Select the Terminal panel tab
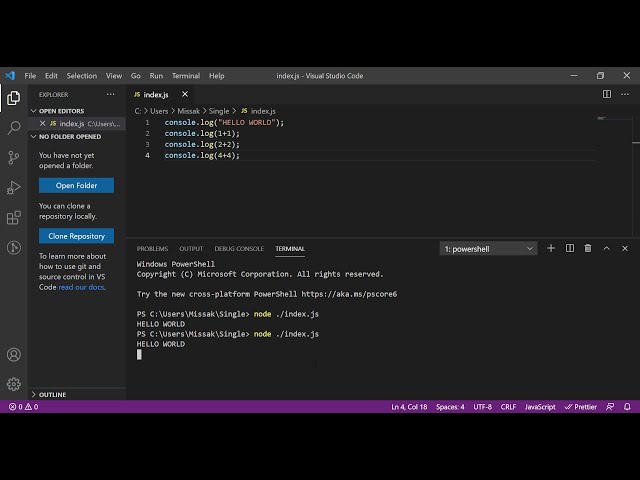The image size is (640, 480). (x=290, y=249)
